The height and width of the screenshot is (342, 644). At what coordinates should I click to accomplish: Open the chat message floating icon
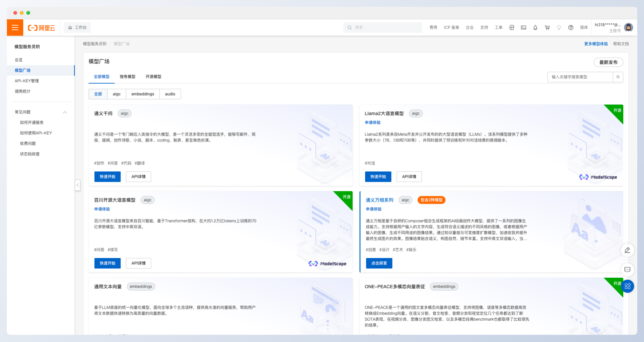point(627,269)
